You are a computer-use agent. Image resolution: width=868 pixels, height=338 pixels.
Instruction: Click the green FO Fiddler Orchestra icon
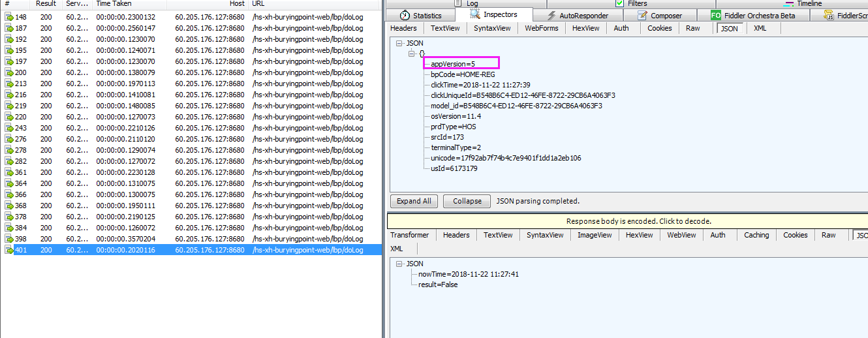tap(716, 15)
